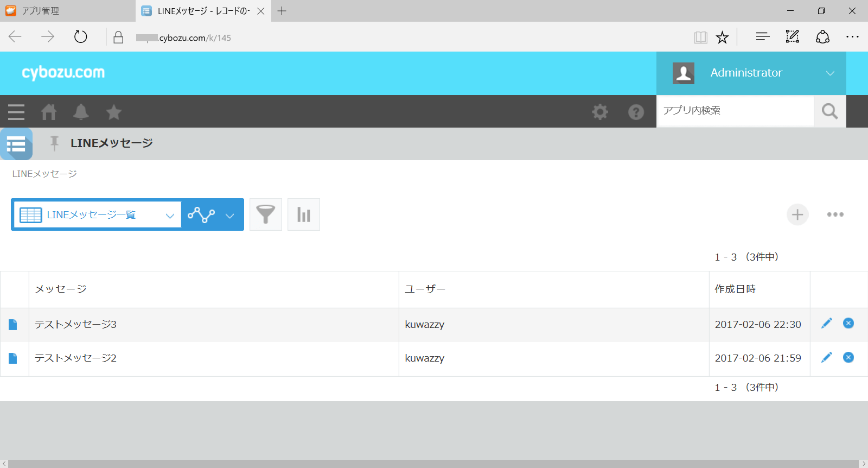Image resolution: width=868 pixels, height=468 pixels.
Task: Click the テストメッセージ3 cell text
Action: 76,325
